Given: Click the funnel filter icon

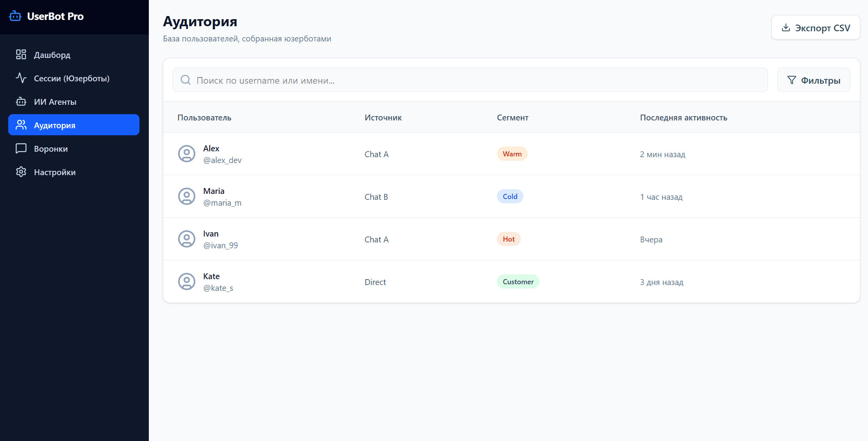Looking at the screenshot, I should [791, 80].
